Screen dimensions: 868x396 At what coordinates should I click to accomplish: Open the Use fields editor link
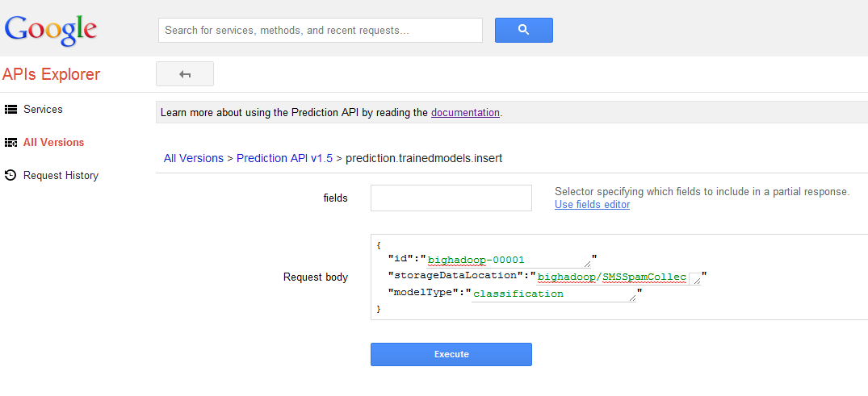[x=592, y=205]
